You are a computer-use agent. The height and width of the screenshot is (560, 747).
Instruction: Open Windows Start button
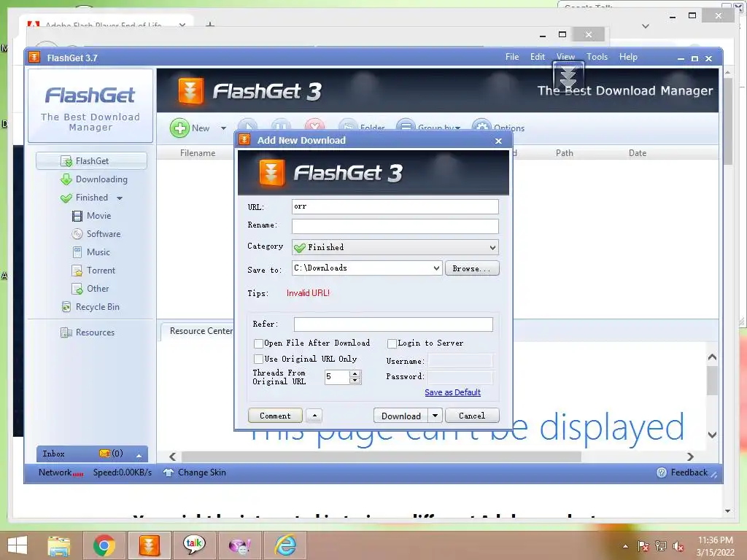18,545
